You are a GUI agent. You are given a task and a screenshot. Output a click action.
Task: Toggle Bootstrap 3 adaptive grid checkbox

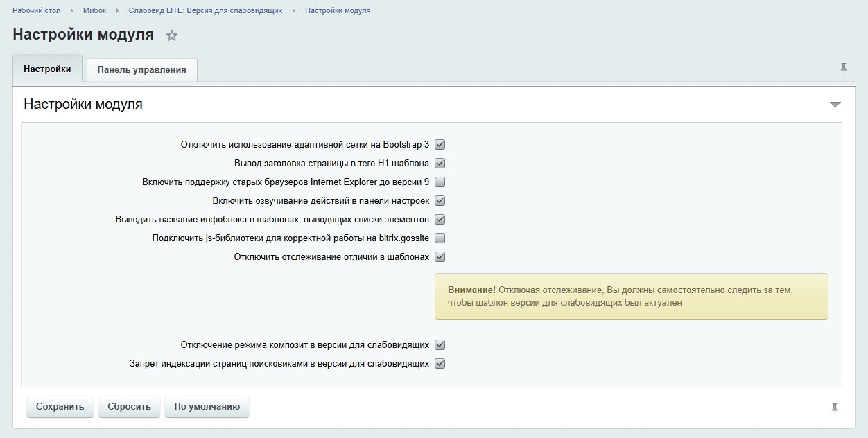pyautogui.click(x=440, y=145)
